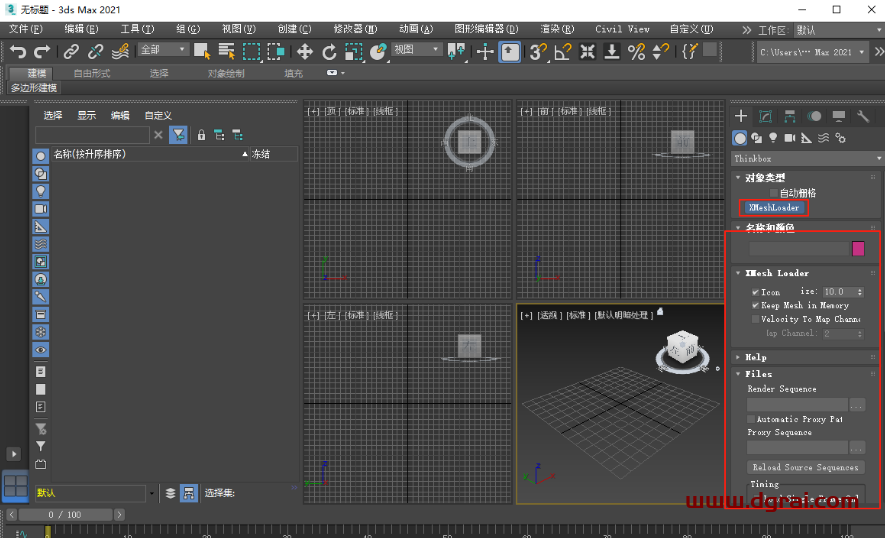885x538 pixels.
Task: Collapse the Files rollout
Action: pyautogui.click(x=738, y=374)
